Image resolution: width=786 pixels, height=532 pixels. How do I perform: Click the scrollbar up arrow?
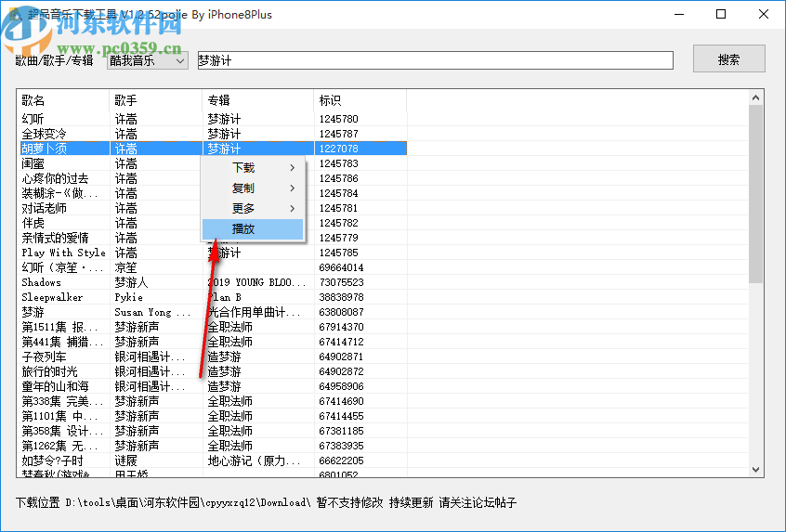pyautogui.click(x=756, y=98)
